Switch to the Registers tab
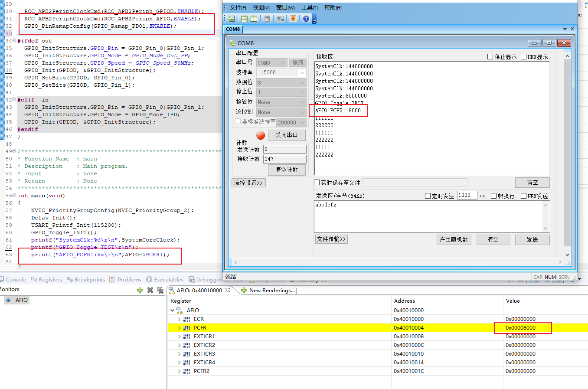The height and width of the screenshot is (389, 588). coord(46,280)
